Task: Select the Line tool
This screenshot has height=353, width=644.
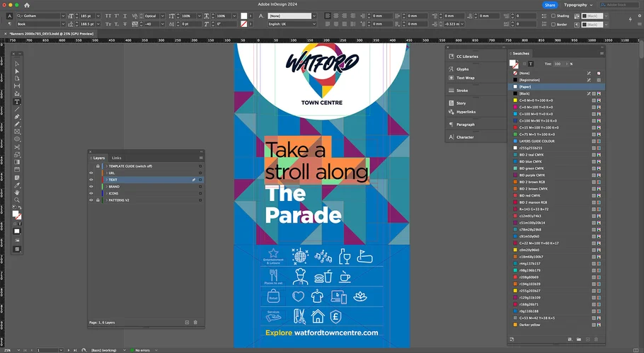Action: [17, 110]
